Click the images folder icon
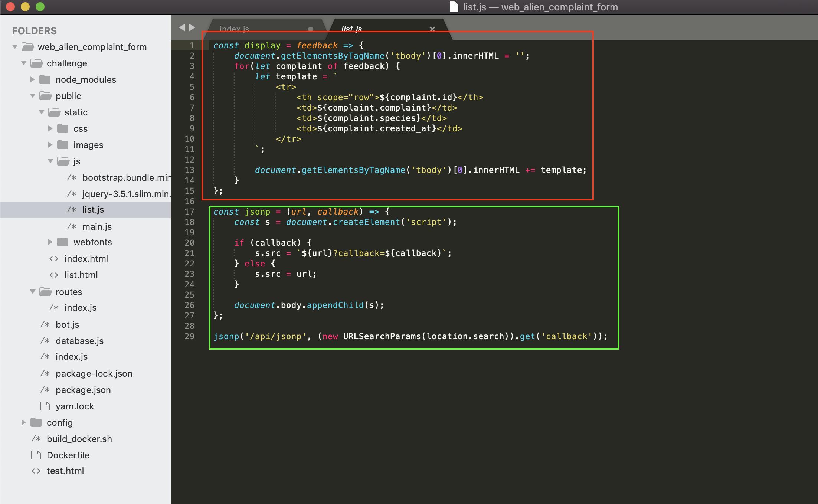This screenshot has height=504, width=818. (x=63, y=145)
